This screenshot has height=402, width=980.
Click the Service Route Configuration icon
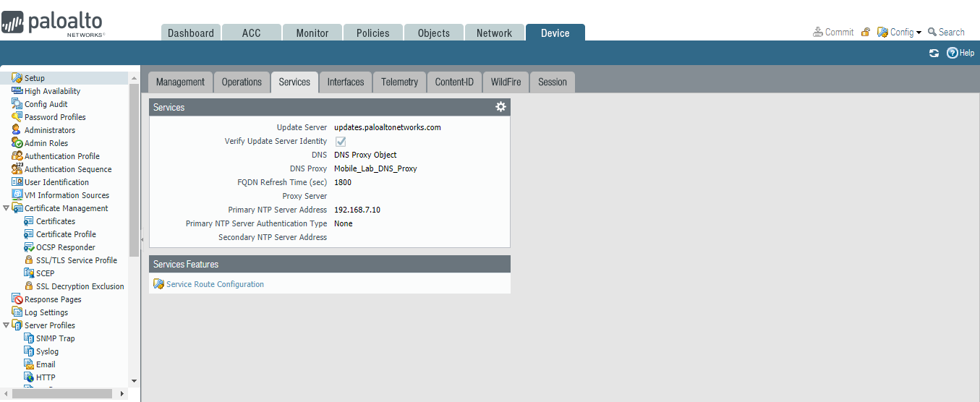pyautogui.click(x=158, y=284)
